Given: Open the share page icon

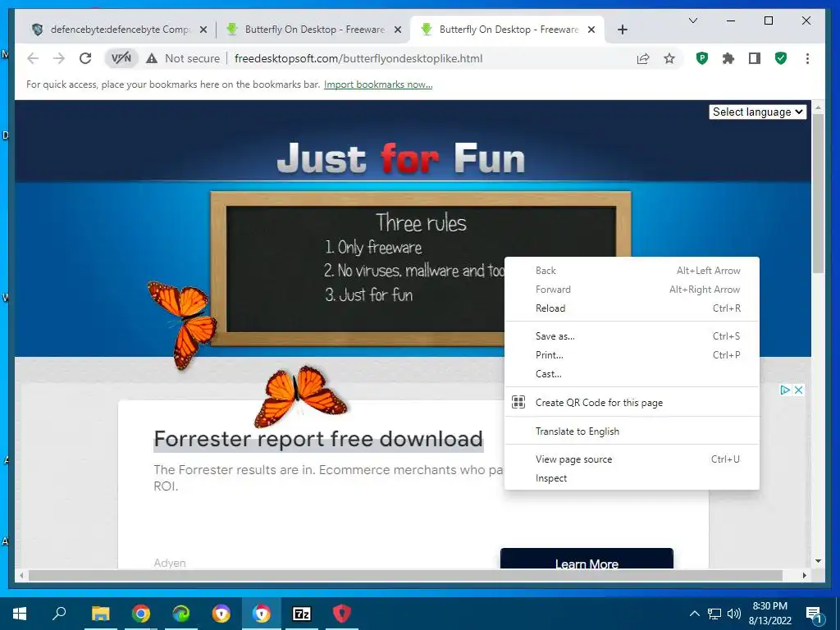Looking at the screenshot, I should point(643,58).
